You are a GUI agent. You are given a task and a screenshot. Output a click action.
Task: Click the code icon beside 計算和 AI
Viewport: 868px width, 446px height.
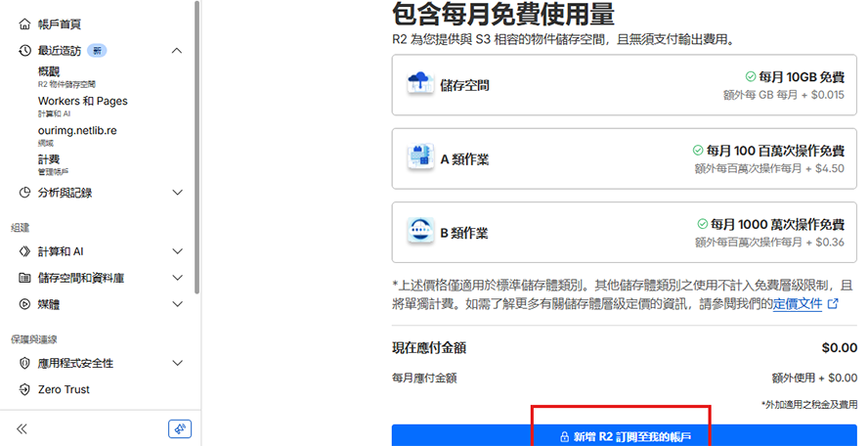point(24,251)
